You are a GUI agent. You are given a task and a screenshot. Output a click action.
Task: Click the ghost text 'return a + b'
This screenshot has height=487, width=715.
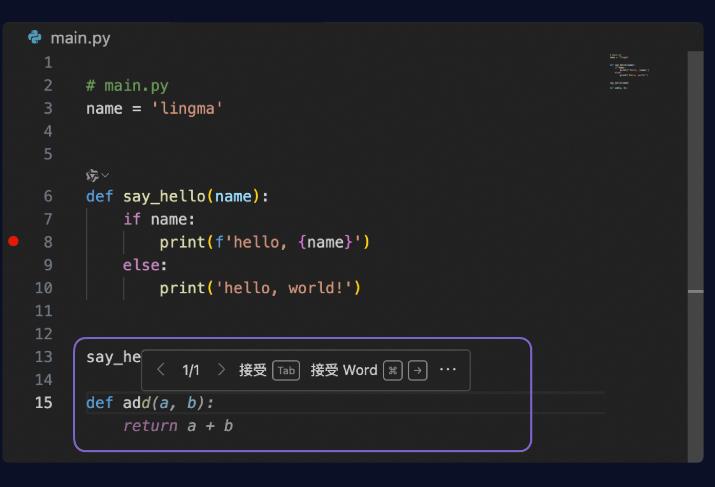[x=178, y=426]
